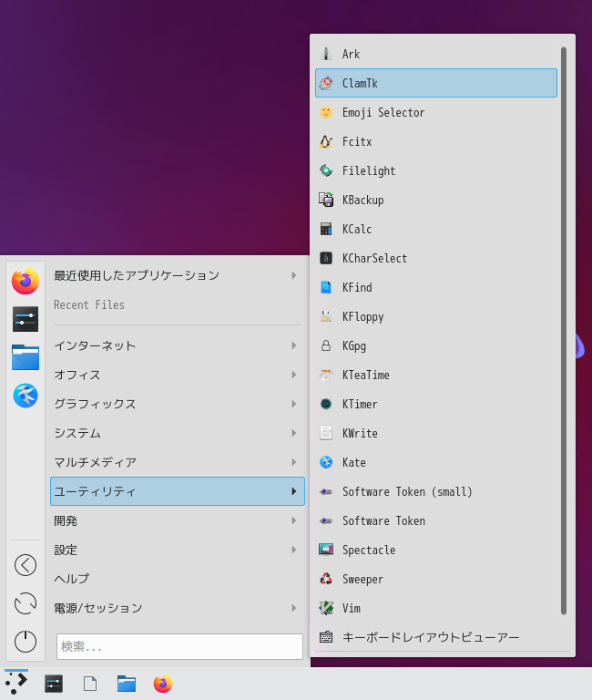Click the KBackup icon
592x700 pixels.
[326, 200]
